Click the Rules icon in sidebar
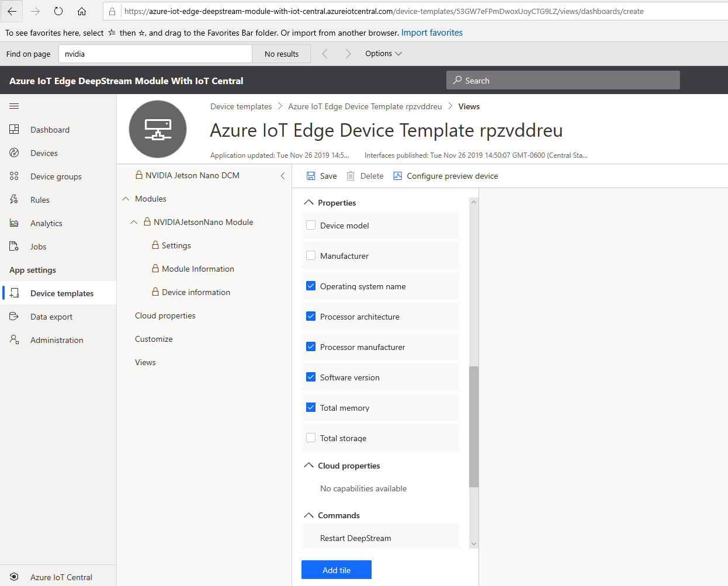Image resolution: width=728 pixels, height=586 pixels. click(14, 200)
